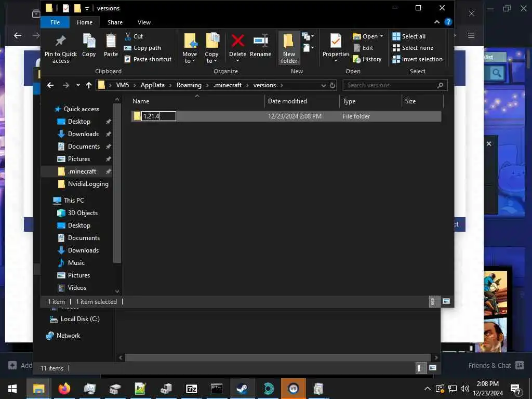Click the Paste ribbon icon

[111, 45]
